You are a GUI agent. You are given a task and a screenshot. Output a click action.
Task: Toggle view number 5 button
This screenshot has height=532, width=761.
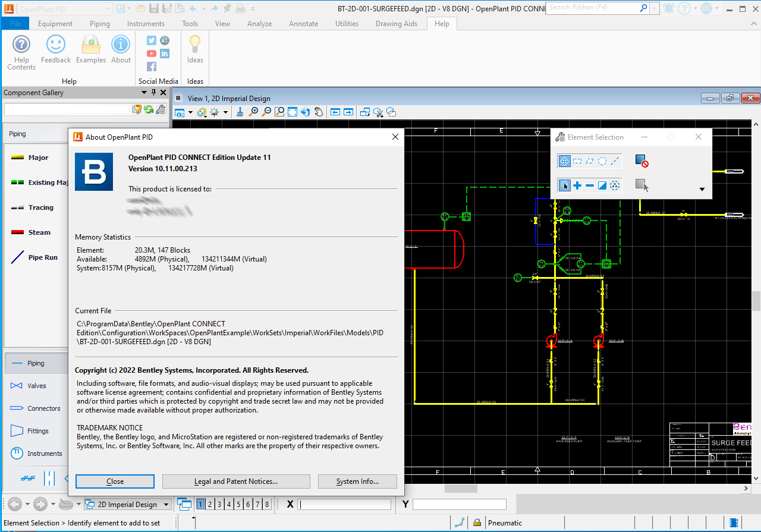click(x=238, y=505)
